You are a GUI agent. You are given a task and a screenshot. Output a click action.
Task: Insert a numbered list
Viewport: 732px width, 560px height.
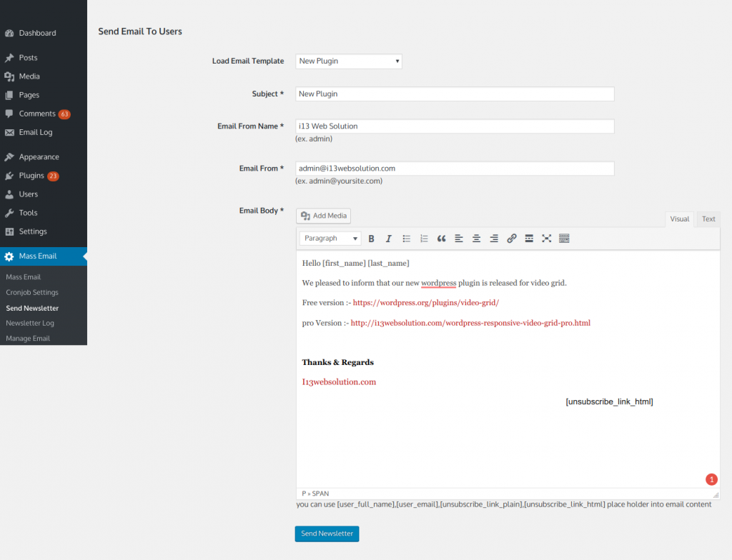click(x=423, y=238)
